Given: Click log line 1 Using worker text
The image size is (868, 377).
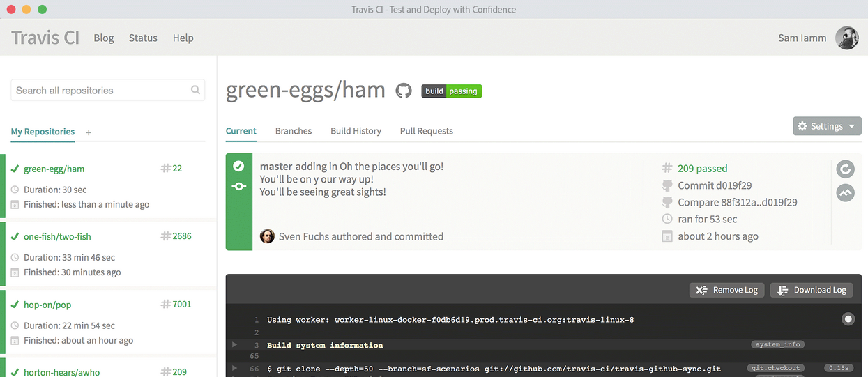Looking at the screenshot, I should coord(450,320).
